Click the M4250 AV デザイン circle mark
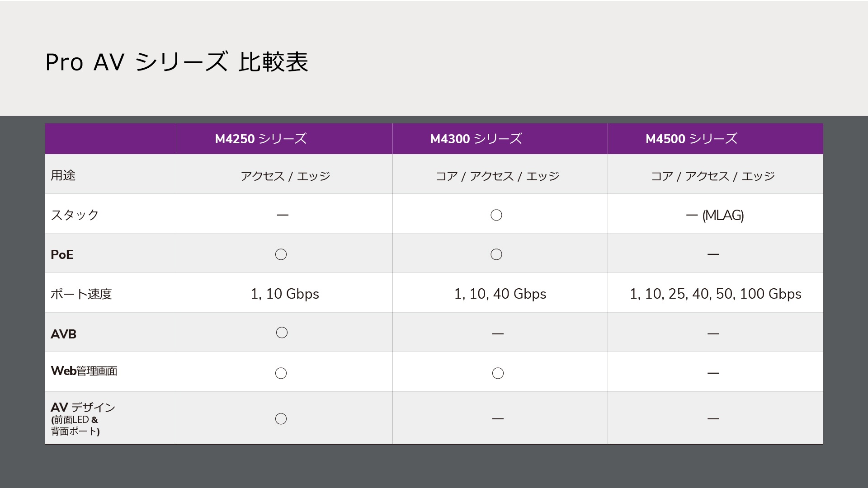Screen dimensions: 868x488 click(281, 419)
